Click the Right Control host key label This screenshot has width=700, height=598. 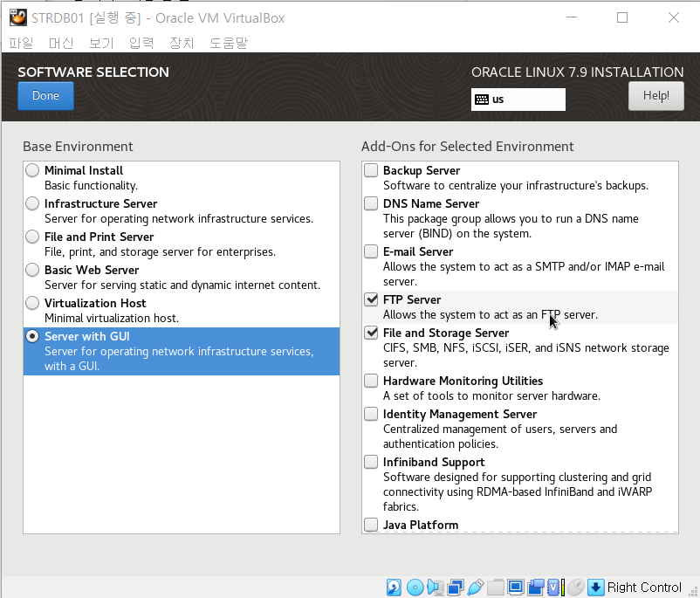[644, 587]
